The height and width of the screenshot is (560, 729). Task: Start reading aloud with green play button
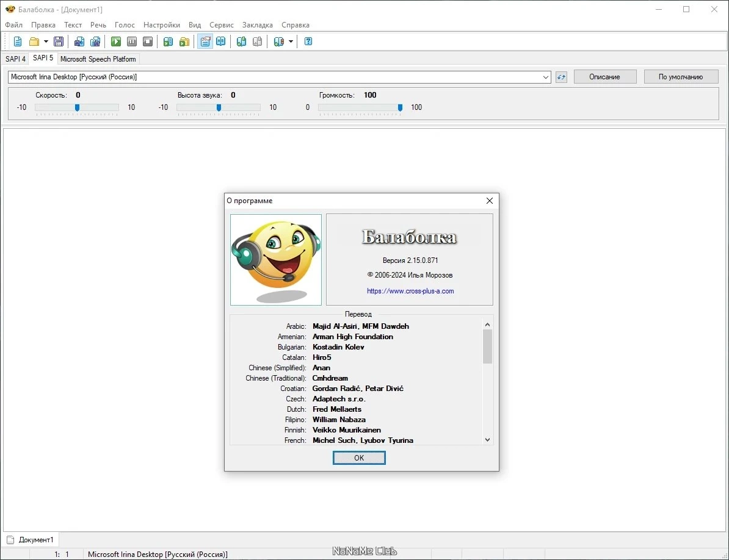click(x=116, y=42)
